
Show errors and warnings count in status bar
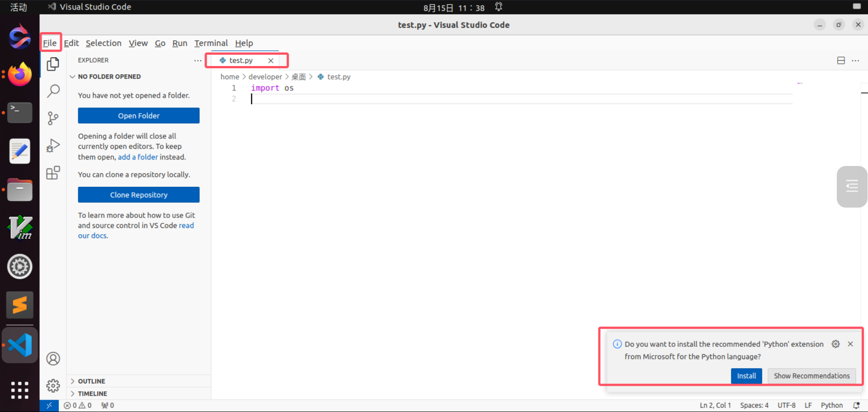78,405
